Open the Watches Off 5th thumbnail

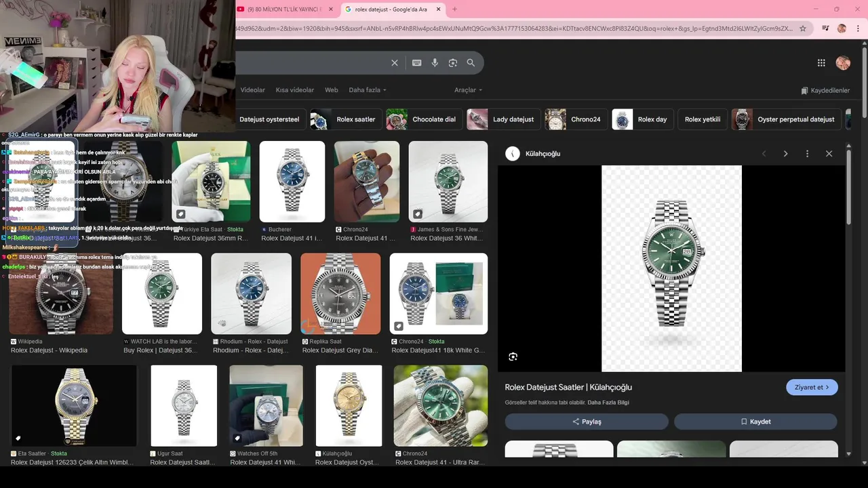point(266,405)
